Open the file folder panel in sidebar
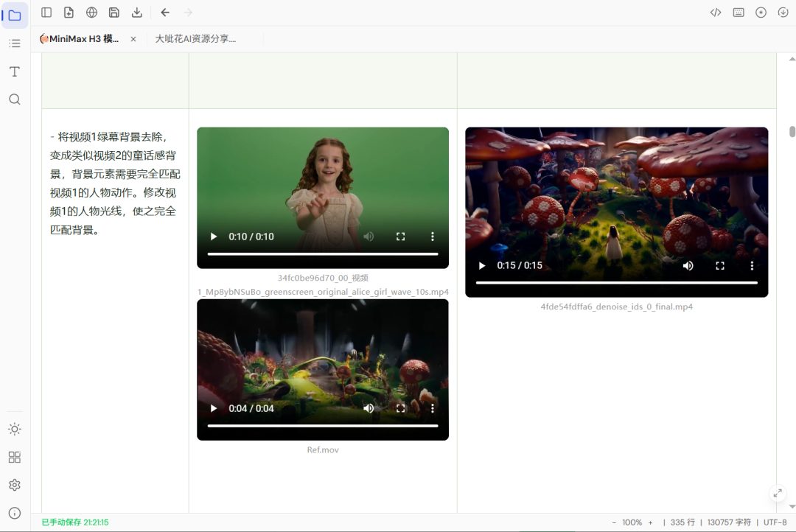 tap(15, 15)
